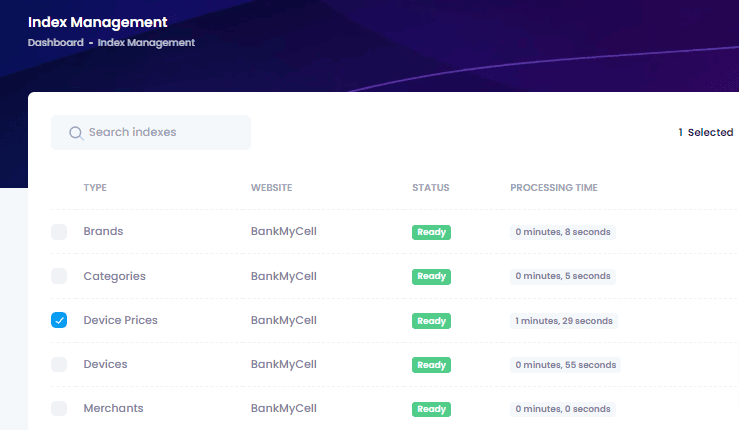
Task: Click the Ready badge for Brands
Action: pos(431,232)
